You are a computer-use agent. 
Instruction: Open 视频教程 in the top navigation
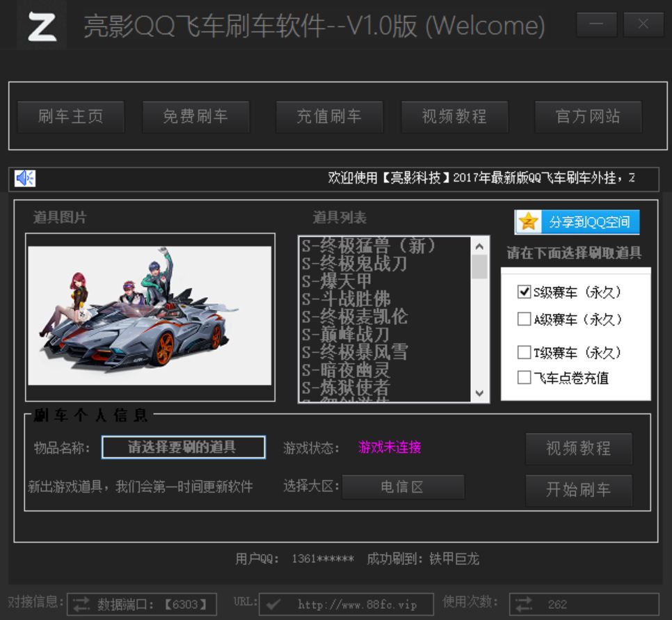[454, 116]
